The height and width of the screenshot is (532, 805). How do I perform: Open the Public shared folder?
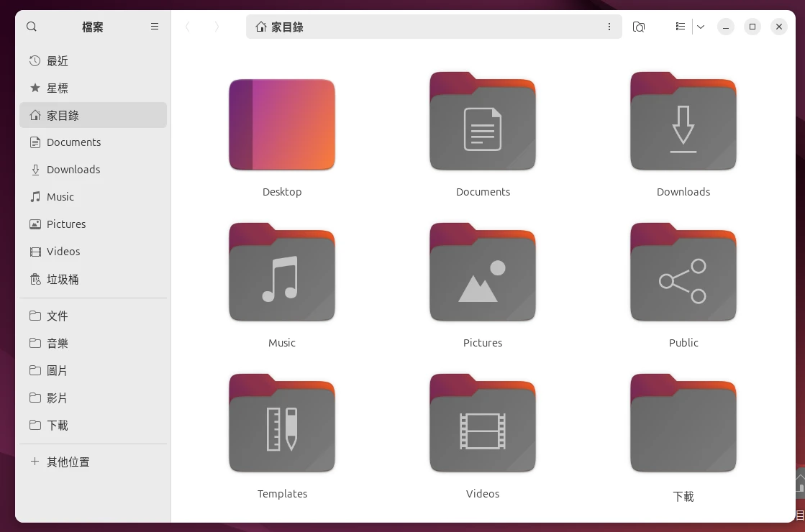tap(683, 276)
